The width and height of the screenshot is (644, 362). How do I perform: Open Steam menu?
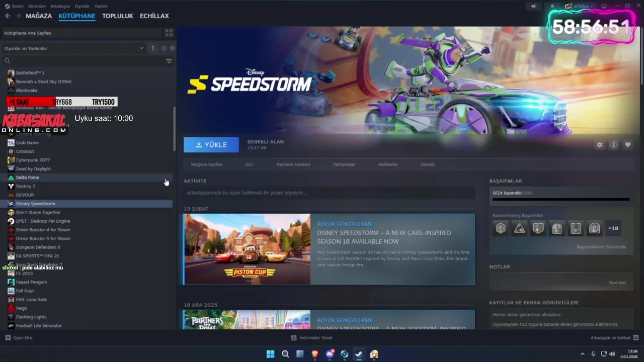14,6
